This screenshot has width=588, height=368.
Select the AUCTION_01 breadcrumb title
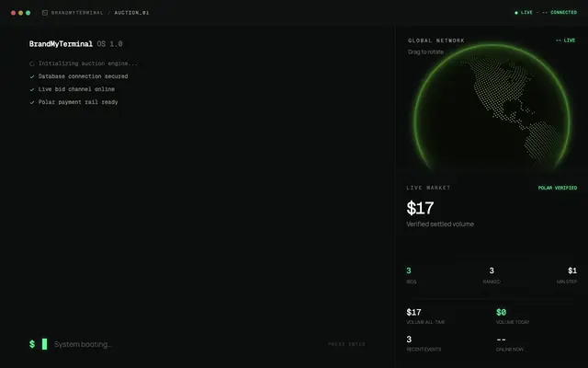(x=131, y=13)
